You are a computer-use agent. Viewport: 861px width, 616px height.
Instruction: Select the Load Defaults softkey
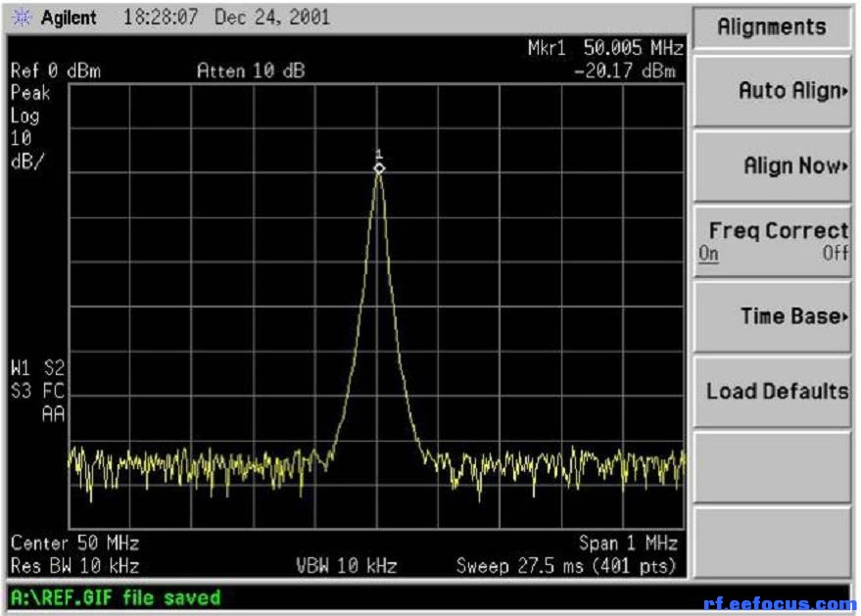tap(772, 392)
